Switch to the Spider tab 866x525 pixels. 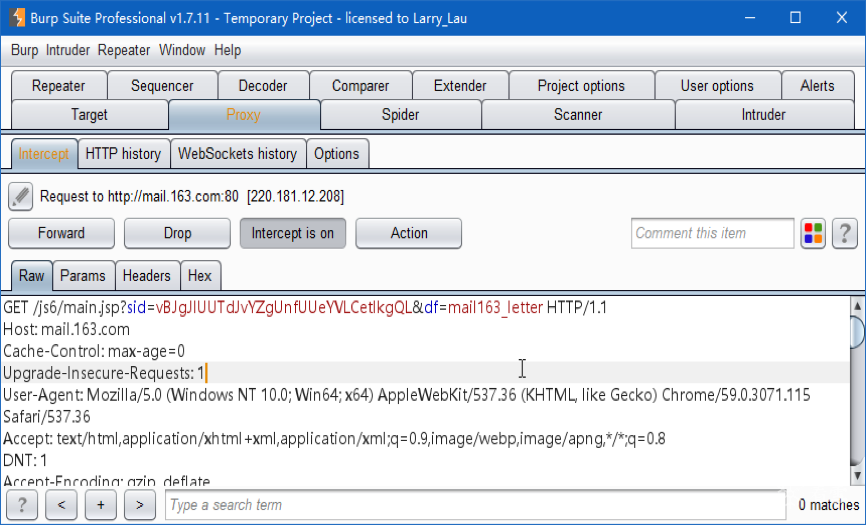click(x=400, y=115)
